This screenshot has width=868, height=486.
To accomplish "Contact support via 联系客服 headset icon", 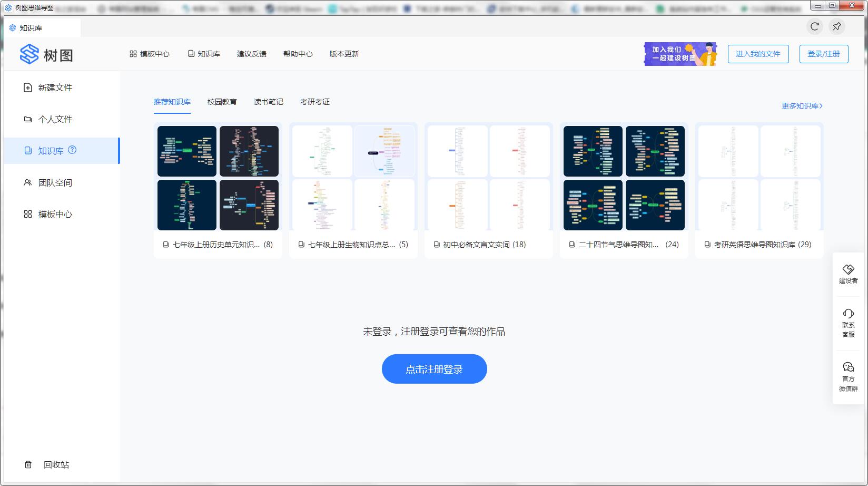I will (x=848, y=323).
